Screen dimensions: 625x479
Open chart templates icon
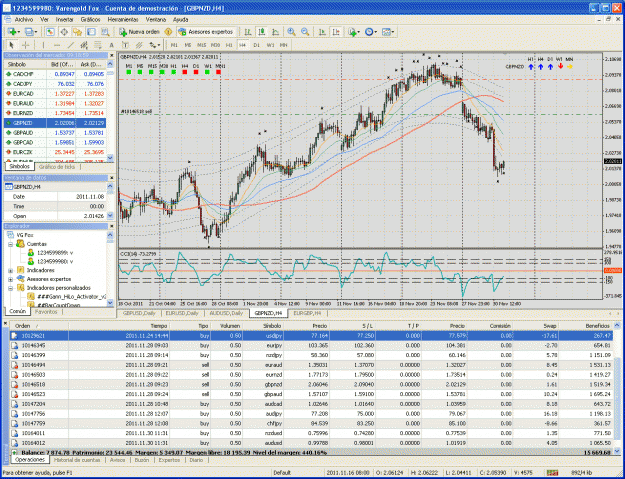click(386, 32)
